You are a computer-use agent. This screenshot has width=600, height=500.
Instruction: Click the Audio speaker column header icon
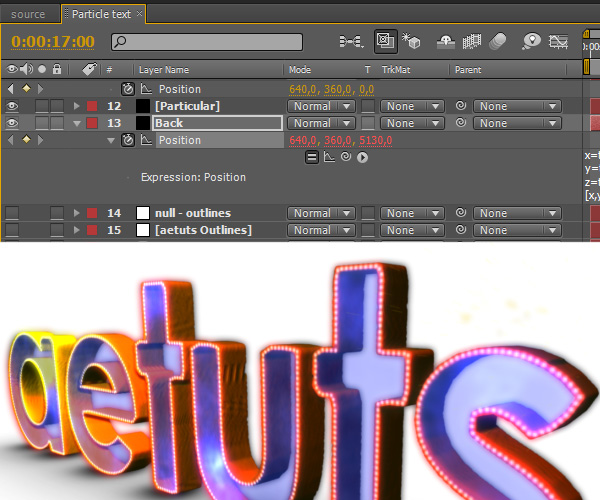click(26, 69)
